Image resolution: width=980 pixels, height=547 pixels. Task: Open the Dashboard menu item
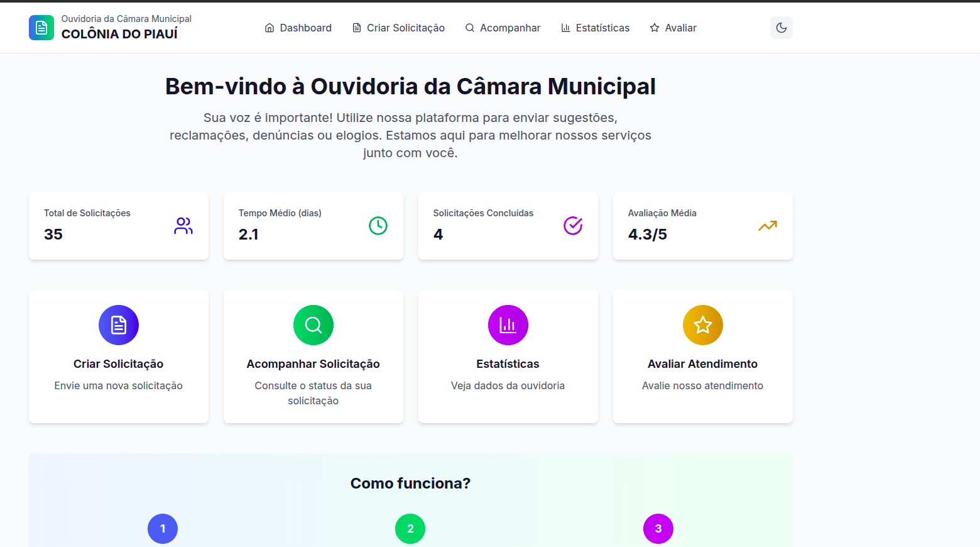tap(298, 28)
